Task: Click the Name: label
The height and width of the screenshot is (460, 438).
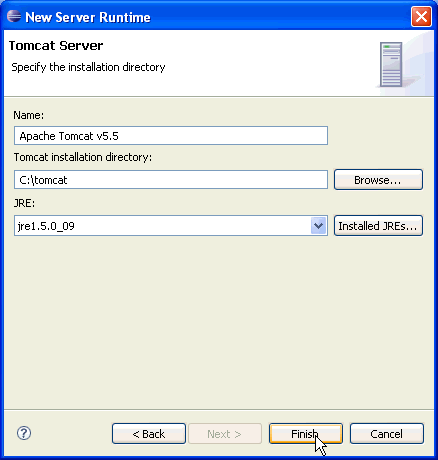Action: click(x=29, y=115)
